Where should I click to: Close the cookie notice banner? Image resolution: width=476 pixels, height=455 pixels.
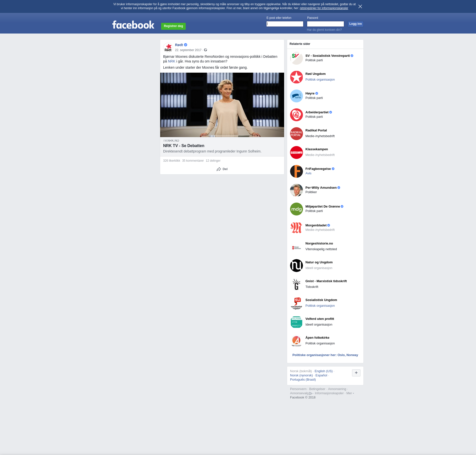pos(360,6)
